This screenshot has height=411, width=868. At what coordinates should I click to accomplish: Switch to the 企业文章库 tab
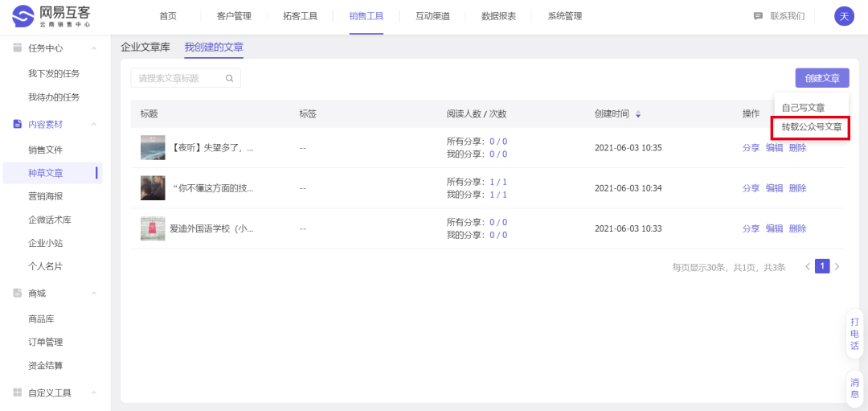pyautogui.click(x=145, y=47)
